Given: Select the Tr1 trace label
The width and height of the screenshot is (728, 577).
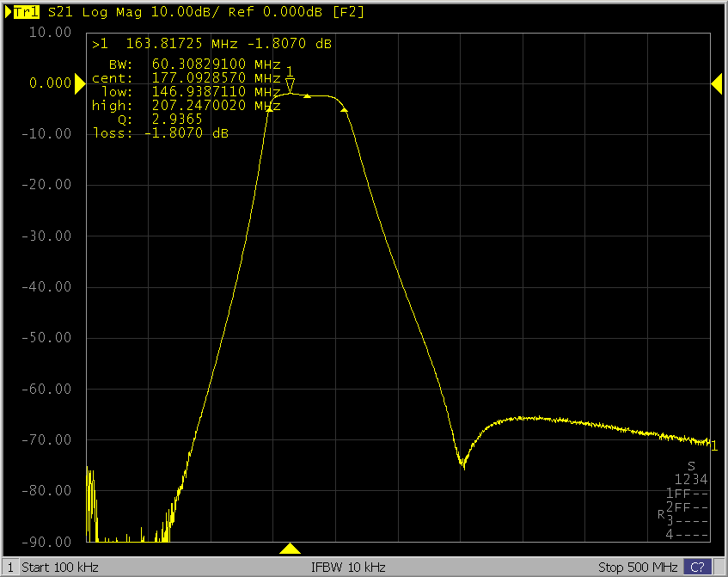Looking at the screenshot, I should (26, 12).
